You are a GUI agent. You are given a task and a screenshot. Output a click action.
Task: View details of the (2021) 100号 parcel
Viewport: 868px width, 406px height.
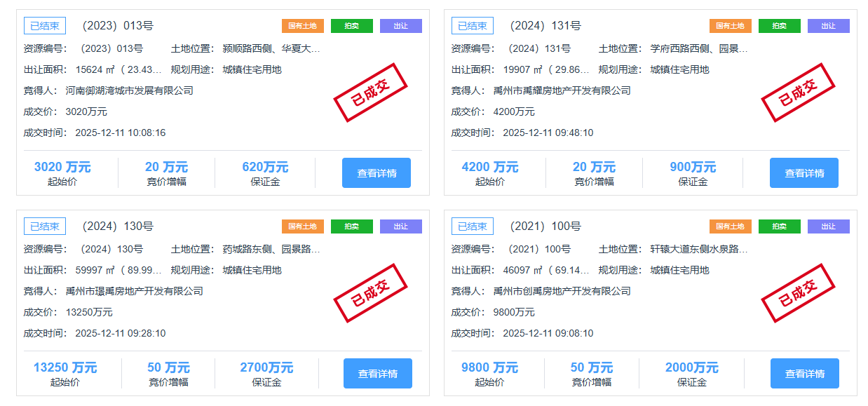tap(804, 374)
